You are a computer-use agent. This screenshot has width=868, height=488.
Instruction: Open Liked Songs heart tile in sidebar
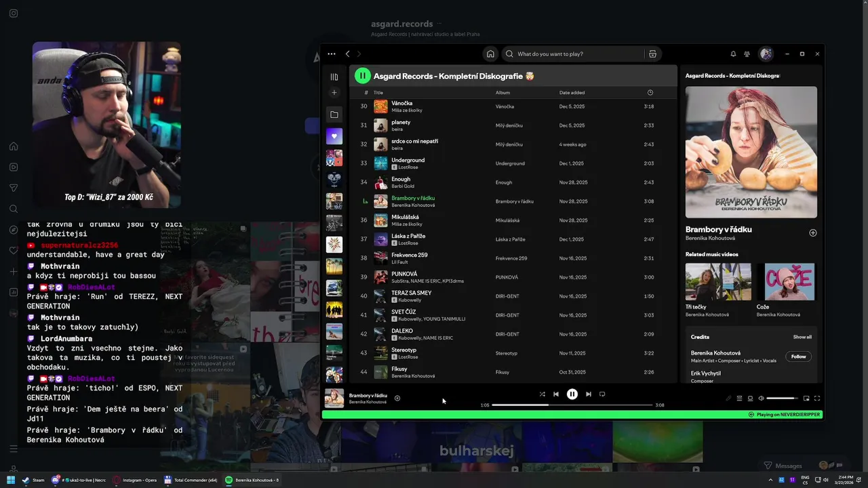click(334, 136)
